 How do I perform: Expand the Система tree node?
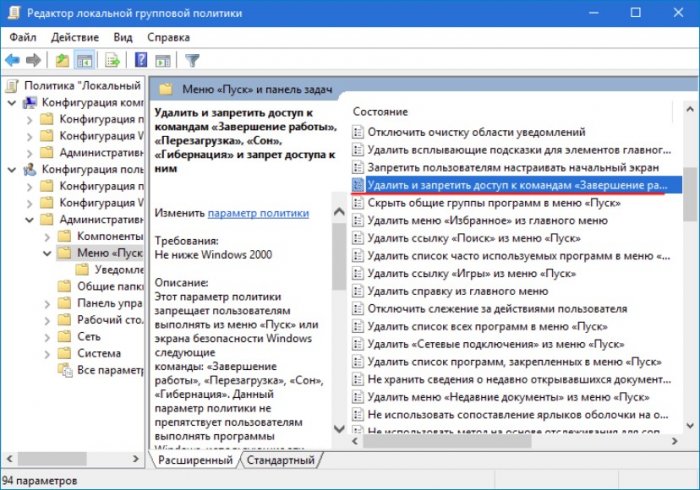(47, 354)
